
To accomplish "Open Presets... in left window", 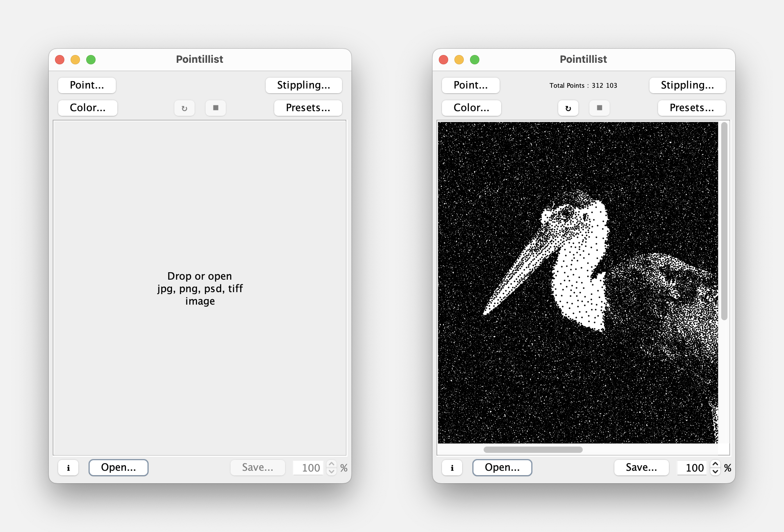I will 308,108.
